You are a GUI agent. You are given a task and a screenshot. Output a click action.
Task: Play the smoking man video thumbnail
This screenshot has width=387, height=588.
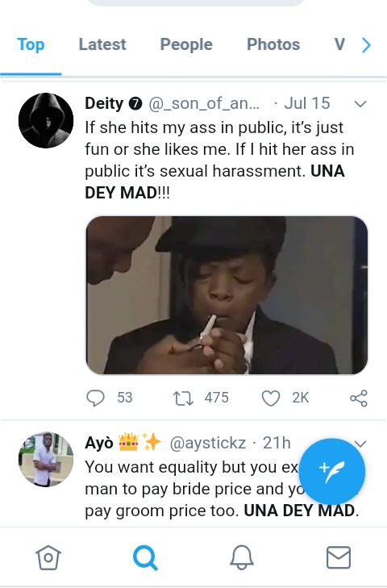point(227,295)
